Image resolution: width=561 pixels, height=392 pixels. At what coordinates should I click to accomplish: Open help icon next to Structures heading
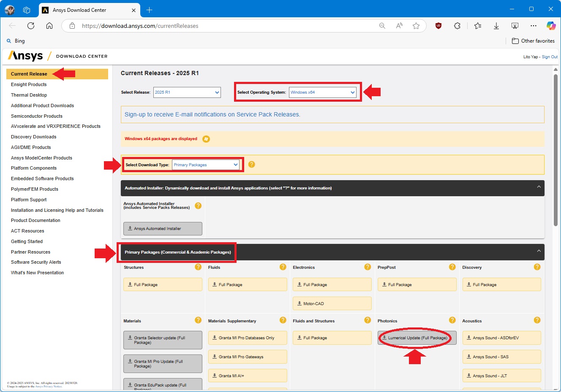point(198,267)
